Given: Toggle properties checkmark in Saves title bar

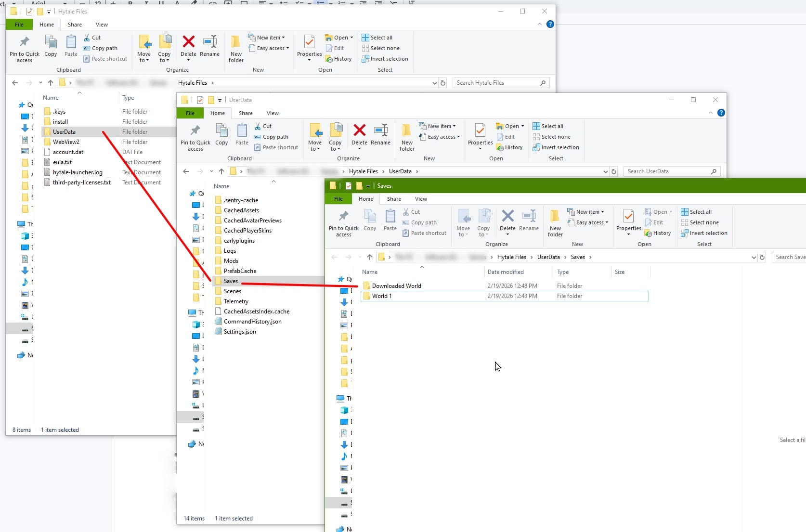Looking at the screenshot, I should (349, 186).
